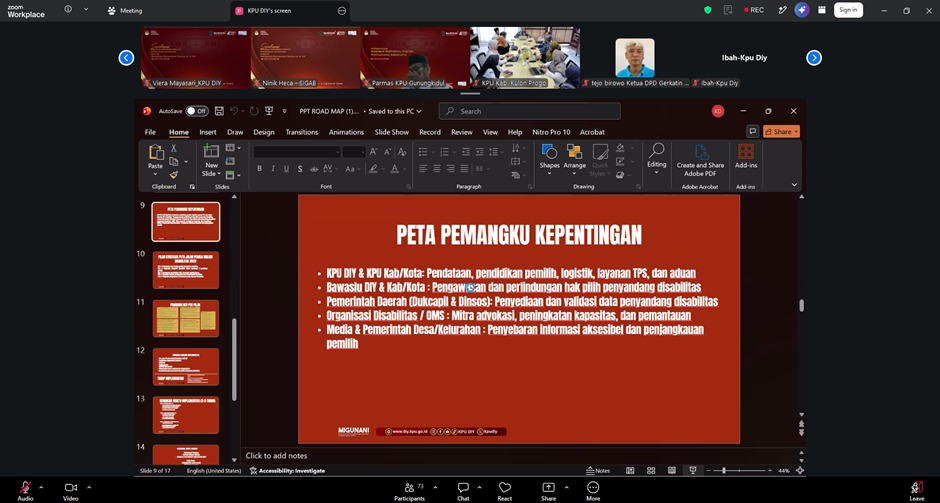Open the Editing dropdown in ribbon
Image resolution: width=940 pixels, height=503 pixels.
(656, 158)
